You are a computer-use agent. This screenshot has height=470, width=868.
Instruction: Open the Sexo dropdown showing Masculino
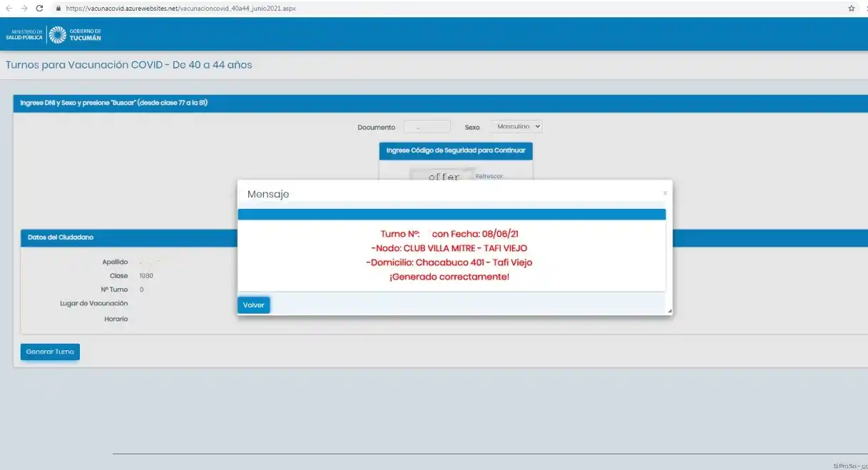pos(516,126)
